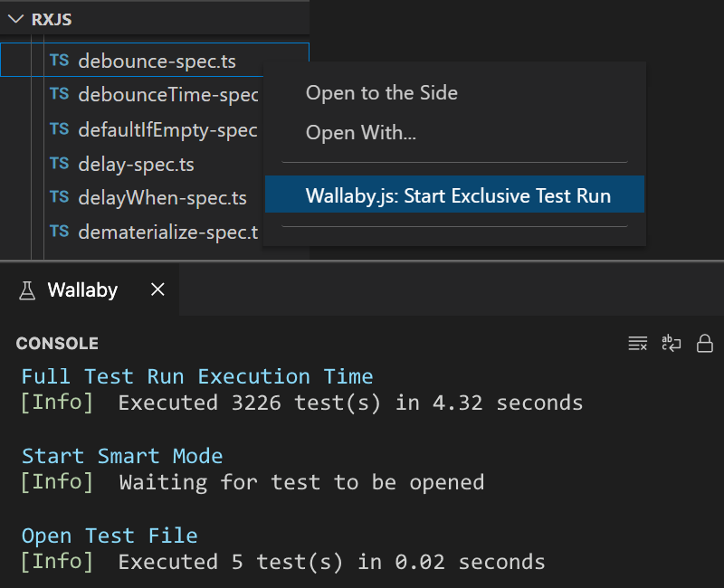
Task: Switch to the Wallaby output tab
Action: [x=81, y=289]
